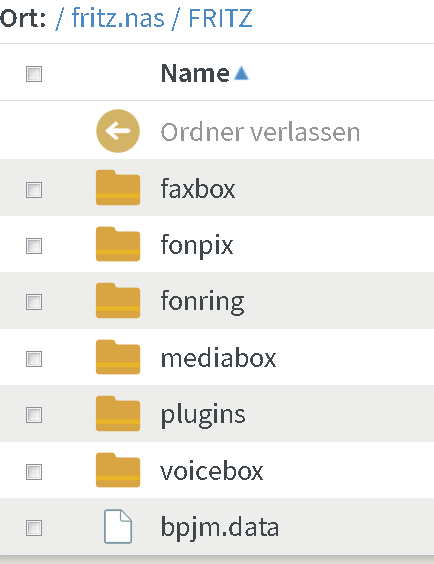Go to fritz.nas in the breadcrumb
Screen dimensions: 434x564
point(118,18)
